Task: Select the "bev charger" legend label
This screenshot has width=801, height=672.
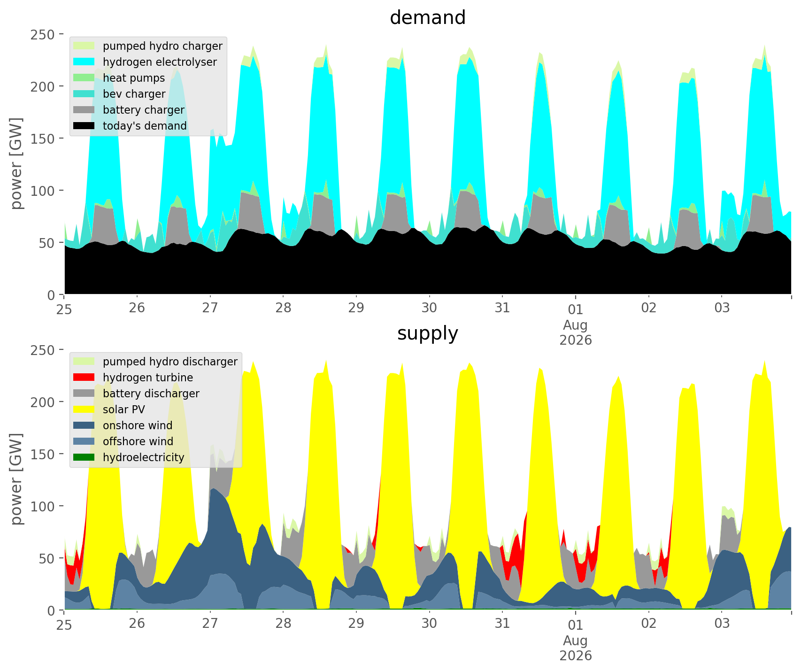Action: [134, 94]
